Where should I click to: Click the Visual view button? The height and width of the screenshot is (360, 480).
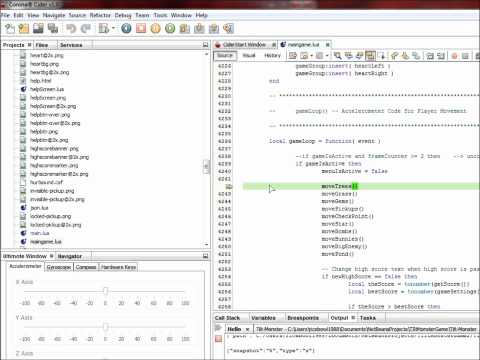249,55
